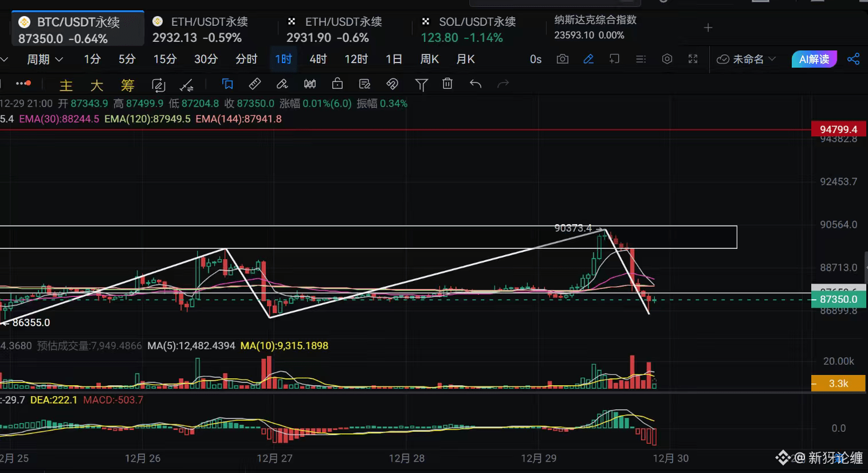Image resolution: width=868 pixels, height=473 pixels.
Task: Click the funnel filter icon
Action: point(421,85)
